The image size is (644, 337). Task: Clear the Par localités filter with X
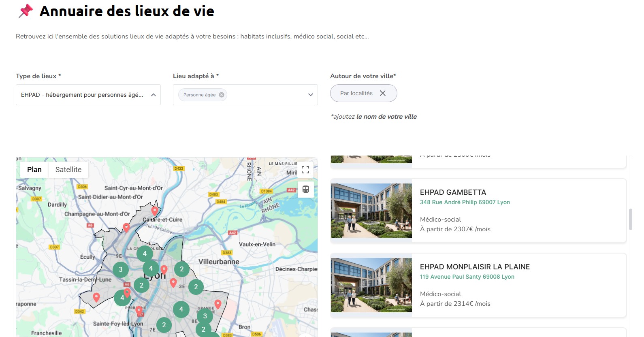(x=383, y=93)
